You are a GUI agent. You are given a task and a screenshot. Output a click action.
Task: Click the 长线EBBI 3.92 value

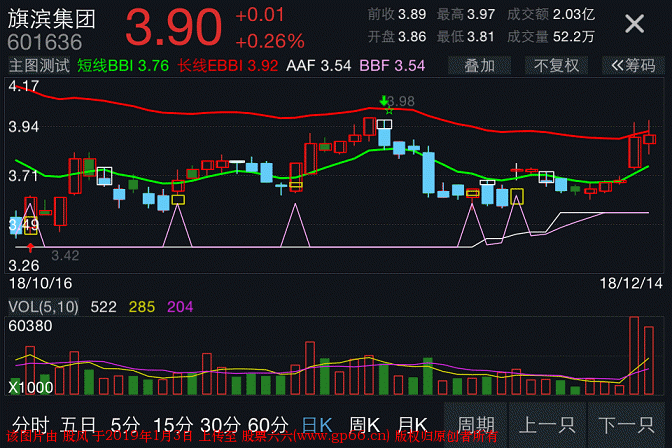(x=228, y=66)
